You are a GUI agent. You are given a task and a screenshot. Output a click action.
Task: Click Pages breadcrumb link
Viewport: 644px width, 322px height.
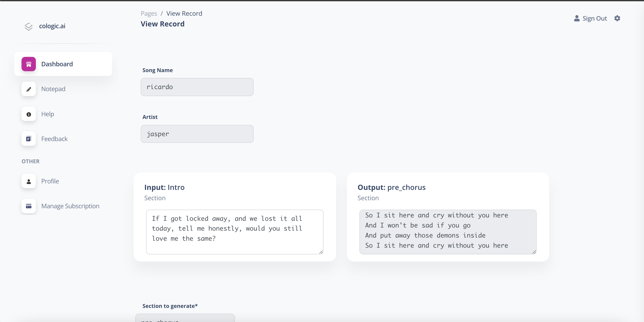(x=149, y=13)
